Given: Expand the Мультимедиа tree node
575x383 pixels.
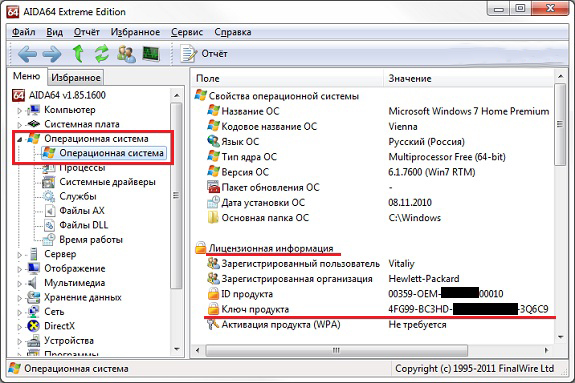Looking at the screenshot, I should [x=20, y=283].
